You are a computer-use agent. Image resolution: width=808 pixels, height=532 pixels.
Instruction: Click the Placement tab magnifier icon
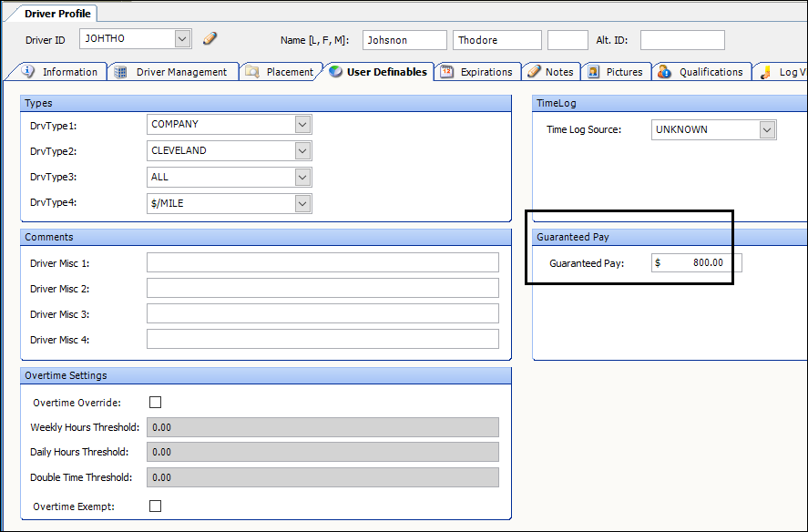click(x=252, y=72)
